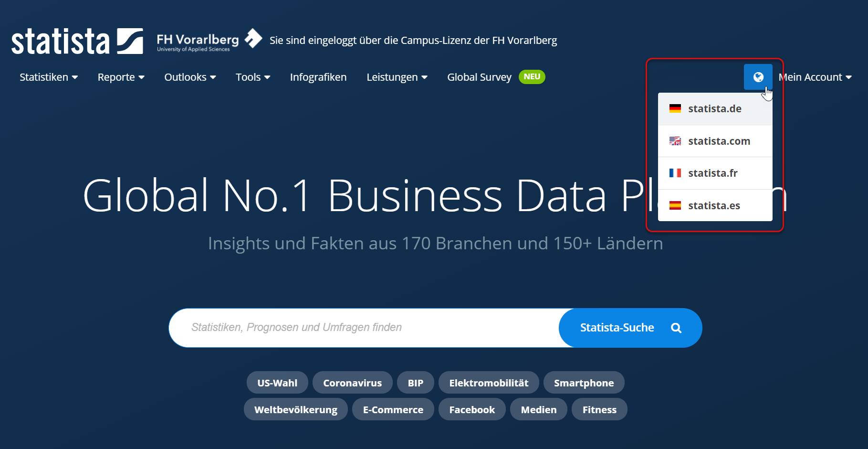The image size is (868, 449).
Task: Open the globe language selector icon
Action: pyautogui.click(x=758, y=77)
